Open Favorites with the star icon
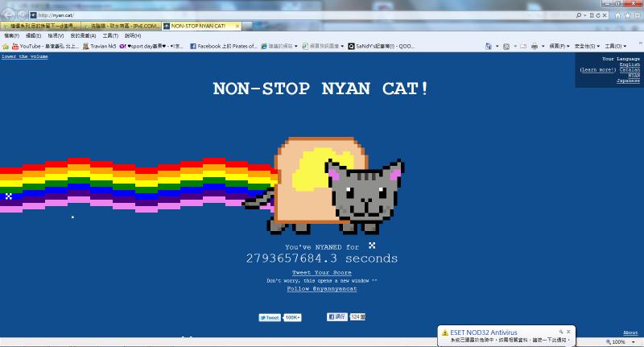 point(628,15)
